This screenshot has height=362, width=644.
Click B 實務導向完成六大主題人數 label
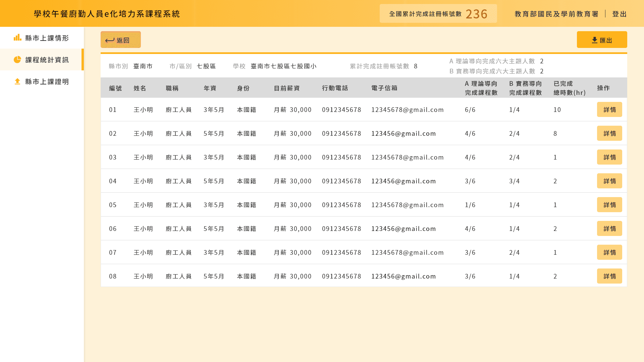click(x=492, y=71)
